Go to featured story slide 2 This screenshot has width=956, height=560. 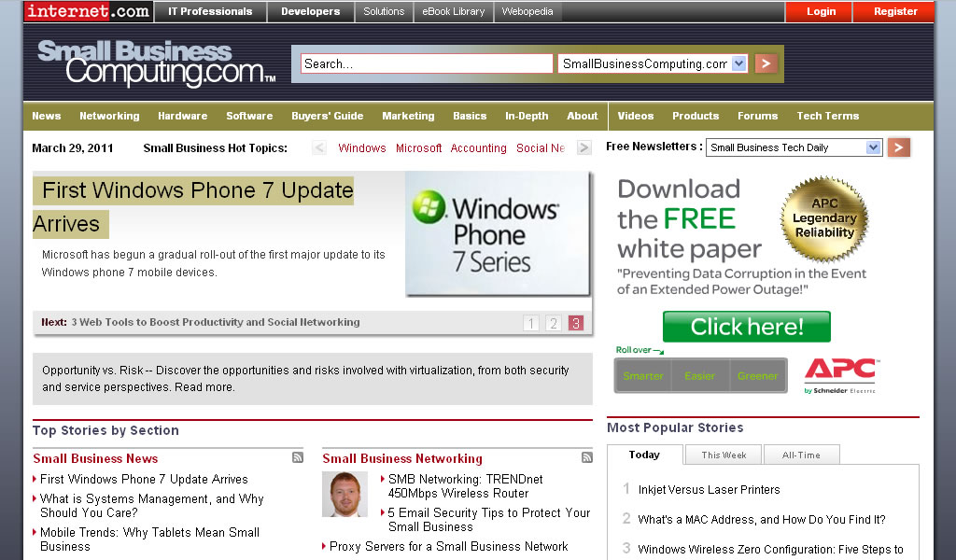pos(554,323)
